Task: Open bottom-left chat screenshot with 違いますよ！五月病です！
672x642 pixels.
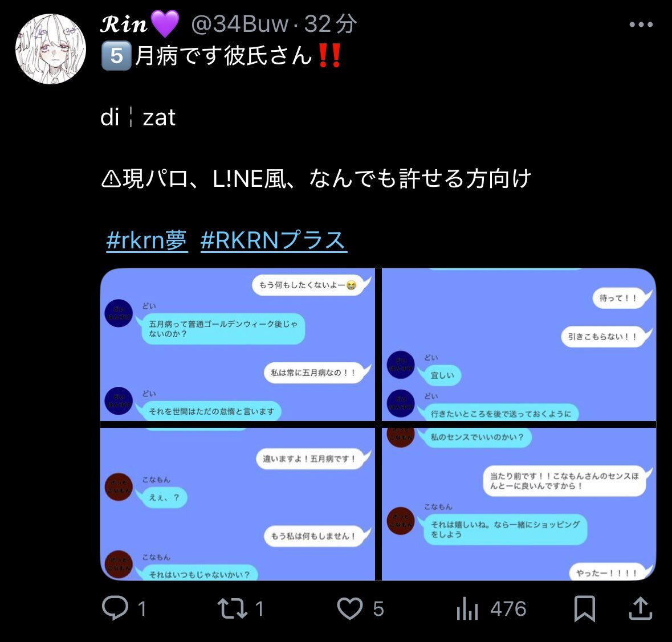Action: pyautogui.click(x=238, y=504)
